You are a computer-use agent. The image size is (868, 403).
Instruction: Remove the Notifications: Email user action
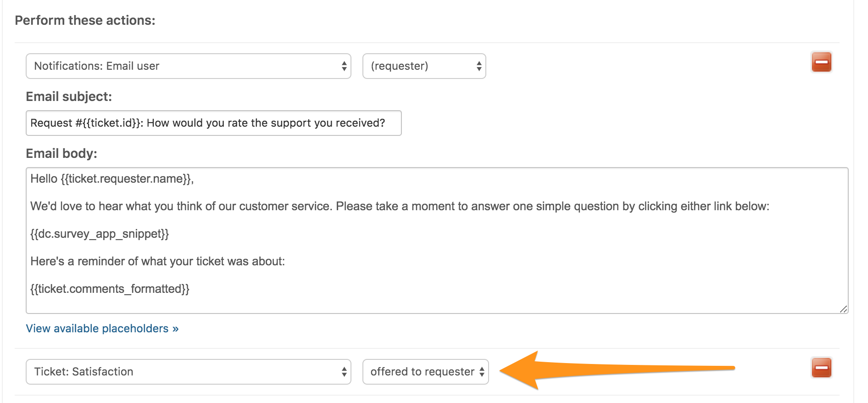click(x=821, y=62)
